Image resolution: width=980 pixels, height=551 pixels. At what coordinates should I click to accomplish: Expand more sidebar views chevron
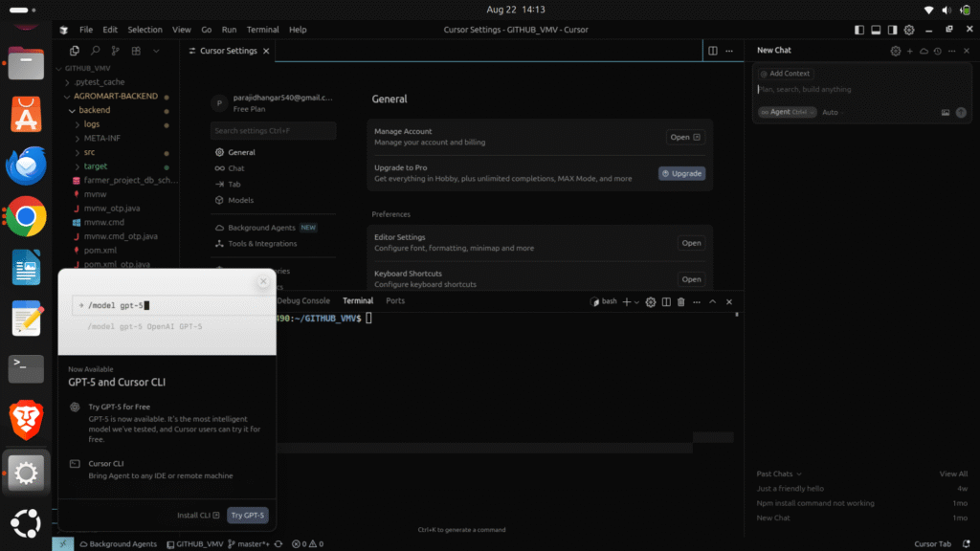pos(156,51)
